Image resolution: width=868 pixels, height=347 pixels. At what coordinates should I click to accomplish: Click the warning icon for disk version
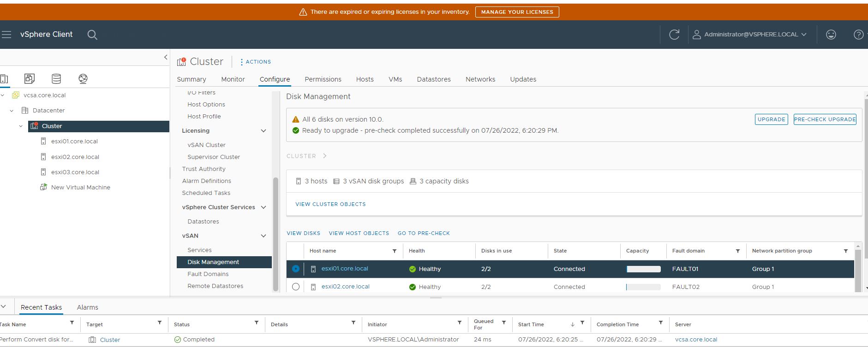pyautogui.click(x=296, y=119)
